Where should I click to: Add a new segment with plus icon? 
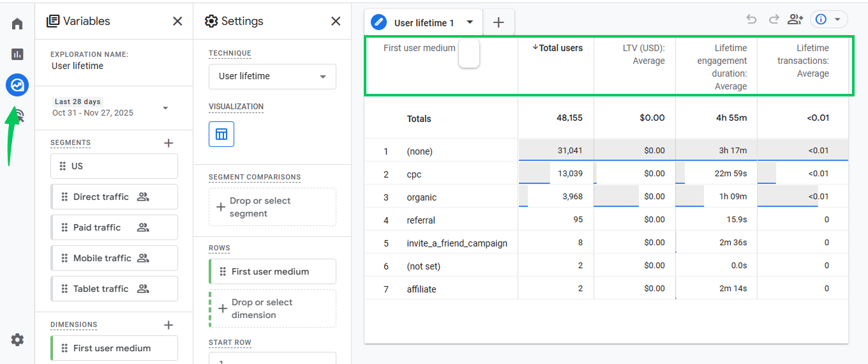click(x=168, y=143)
